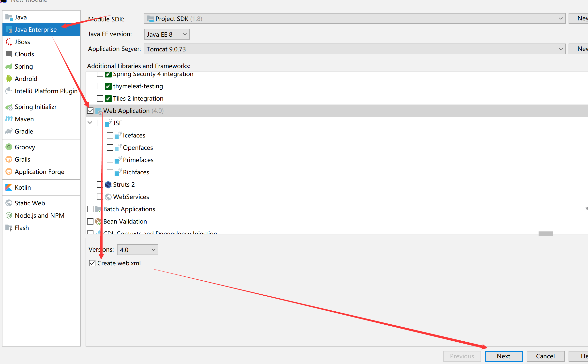This screenshot has width=588, height=364.
Task: Click the WebServices globe icon
Action: (108, 197)
